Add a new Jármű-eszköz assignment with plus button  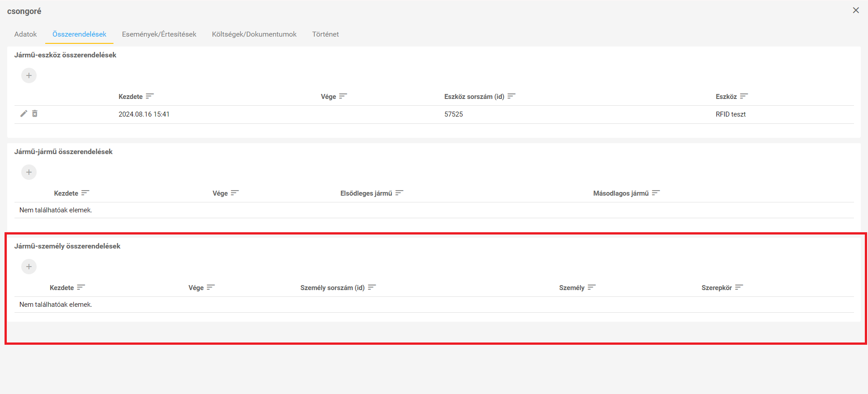pos(29,75)
